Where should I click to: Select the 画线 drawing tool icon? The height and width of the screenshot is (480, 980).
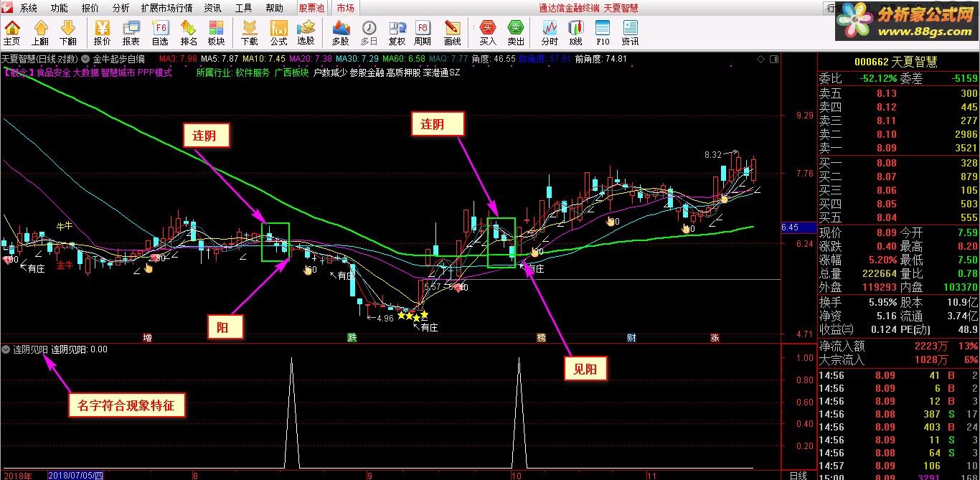coord(452,33)
